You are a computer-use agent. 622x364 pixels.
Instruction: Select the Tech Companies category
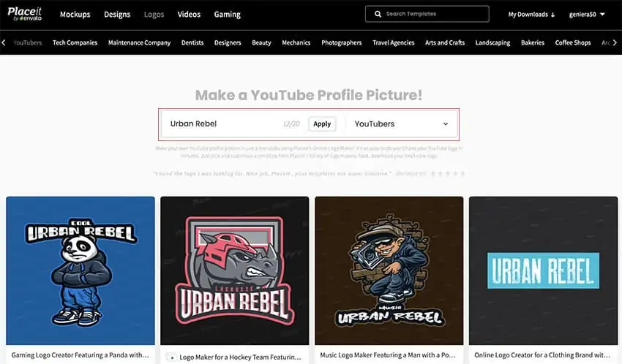[75, 42]
